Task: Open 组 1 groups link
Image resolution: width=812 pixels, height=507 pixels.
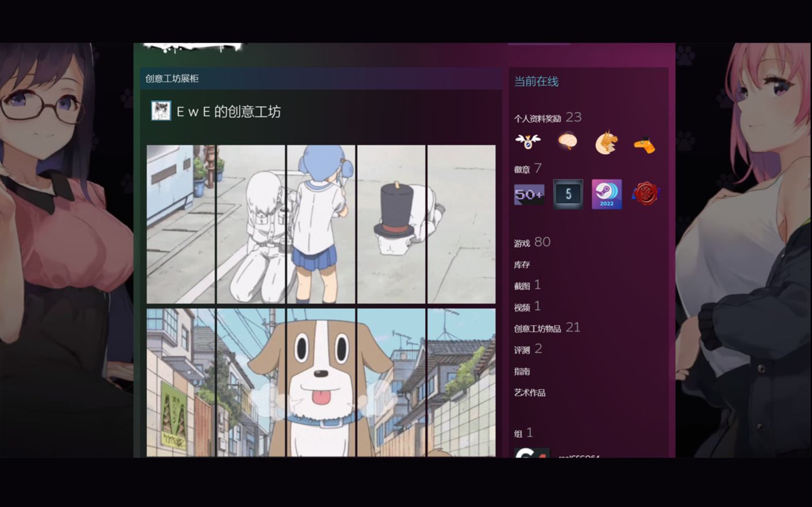Action: tap(523, 433)
